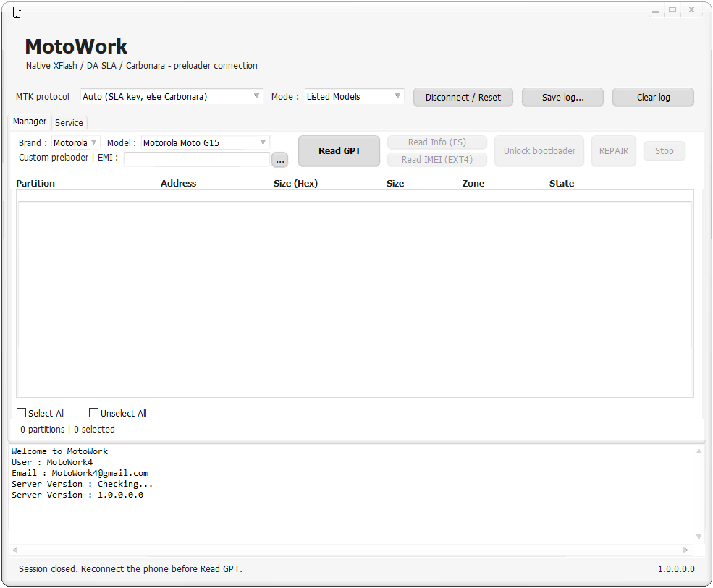Click the Address column header

click(178, 183)
